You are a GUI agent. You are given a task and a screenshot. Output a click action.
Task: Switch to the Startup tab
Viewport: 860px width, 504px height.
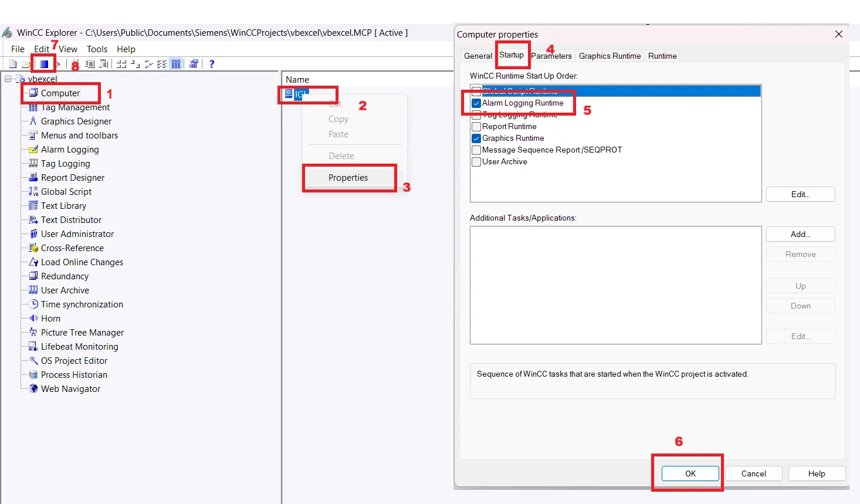(511, 55)
